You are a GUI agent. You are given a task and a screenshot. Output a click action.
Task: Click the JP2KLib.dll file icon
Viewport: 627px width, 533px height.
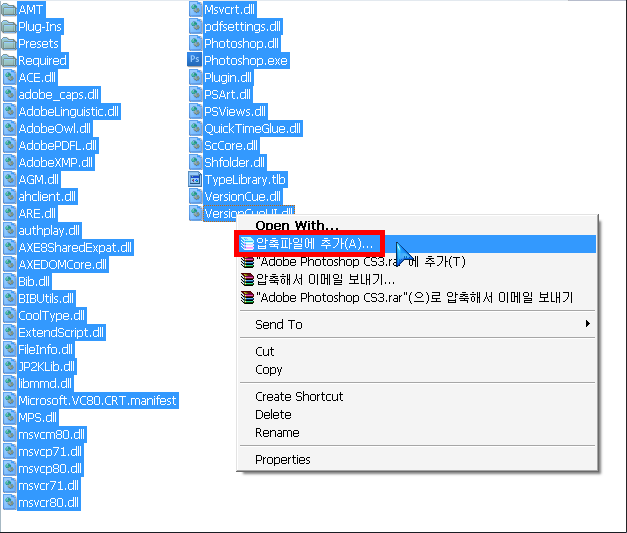(x=9, y=366)
